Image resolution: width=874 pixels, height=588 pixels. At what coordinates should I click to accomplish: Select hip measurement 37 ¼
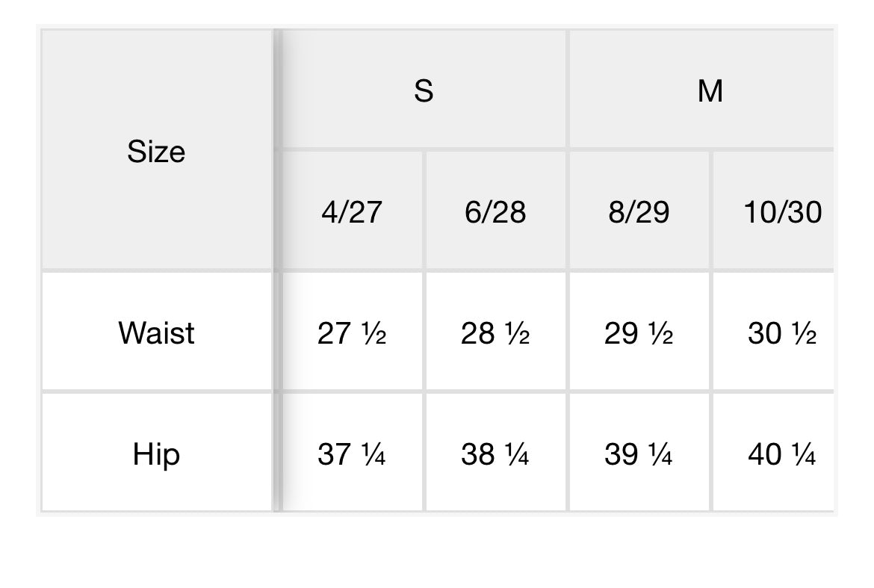(351, 454)
